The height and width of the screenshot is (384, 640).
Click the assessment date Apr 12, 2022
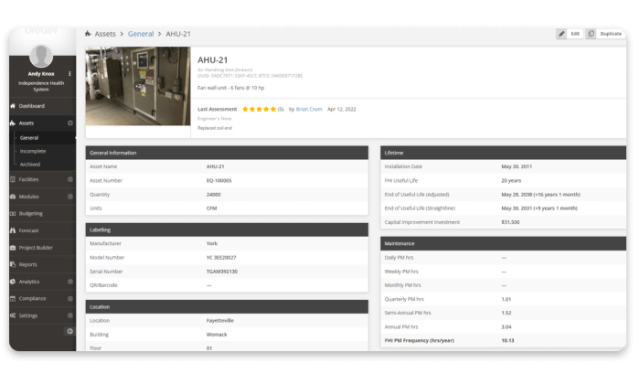(x=342, y=109)
